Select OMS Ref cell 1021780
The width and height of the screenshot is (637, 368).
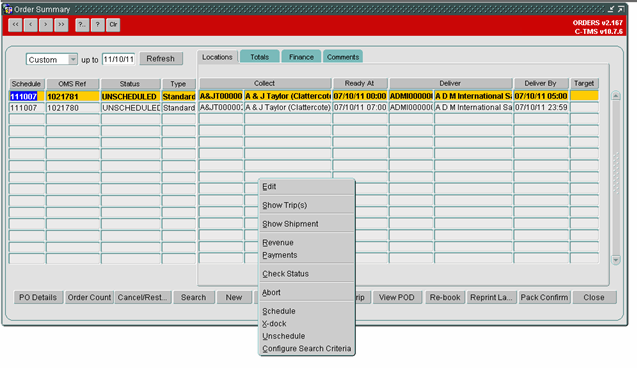click(73, 108)
